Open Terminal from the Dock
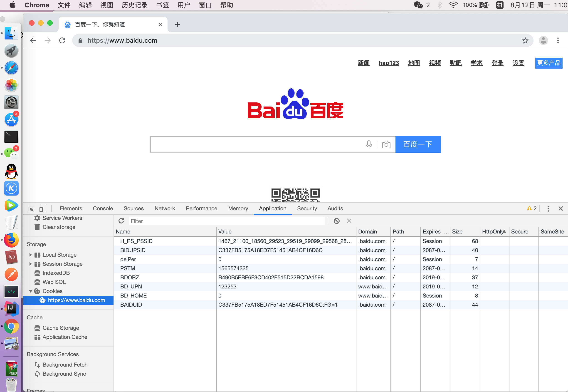Image resolution: width=568 pixels, height=392 pixels. point(11,136)
